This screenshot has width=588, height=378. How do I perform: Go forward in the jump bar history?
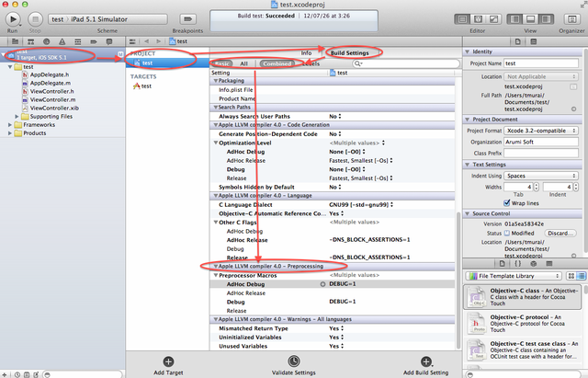coord(159,41)
